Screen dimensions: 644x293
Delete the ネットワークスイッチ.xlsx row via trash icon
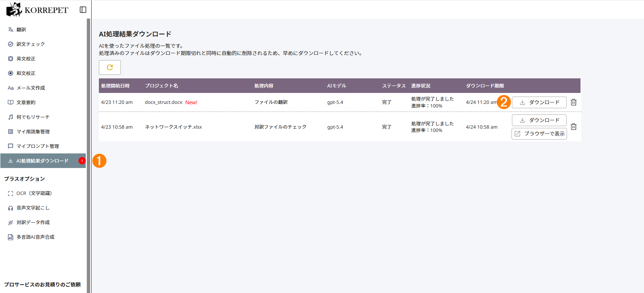click(574, 127)
